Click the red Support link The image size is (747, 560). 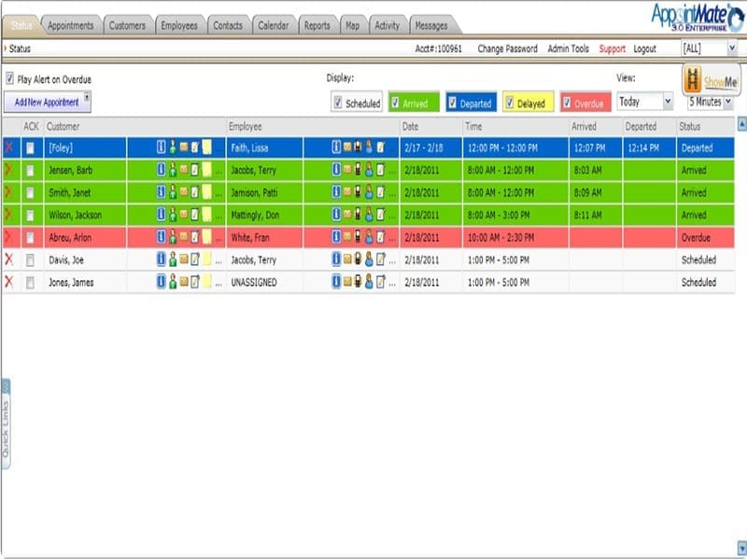tap(613, 49)
